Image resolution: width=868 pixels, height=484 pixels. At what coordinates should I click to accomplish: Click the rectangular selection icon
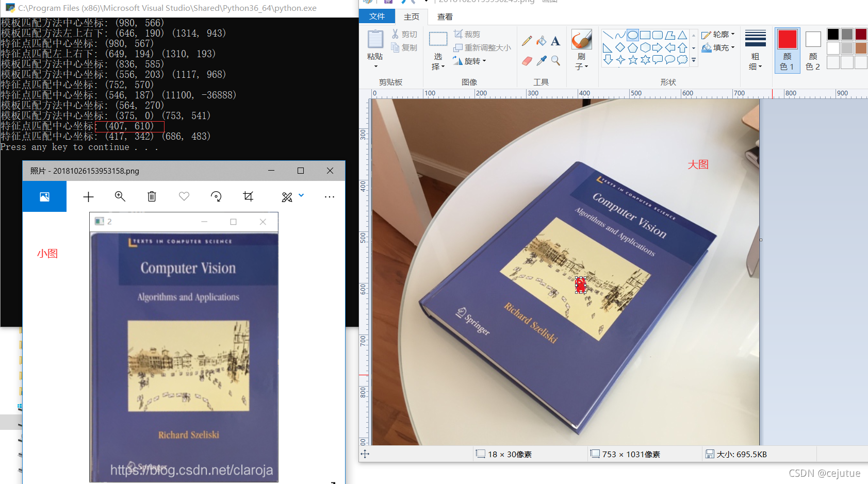(x=438, y=39)
